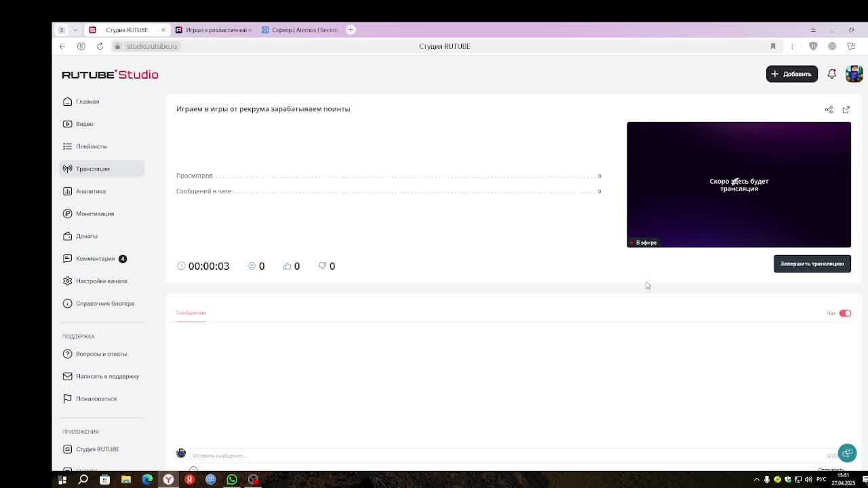Image resolution: width=868 pixels, height=488 pixels.
Task: Open browser hamburger menu
Action: (x=813, y=30)
